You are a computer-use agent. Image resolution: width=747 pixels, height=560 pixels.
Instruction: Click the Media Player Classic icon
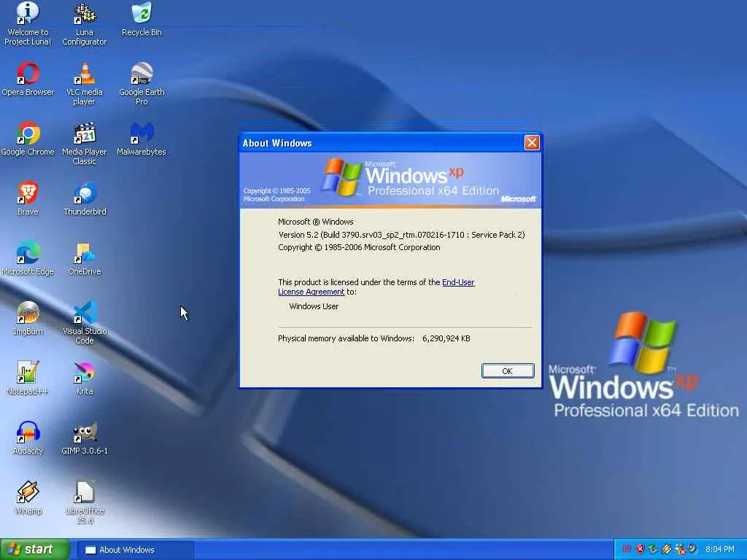[85, 144]
